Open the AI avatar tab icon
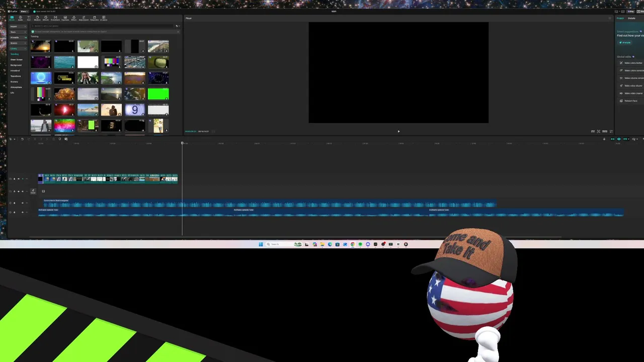 [104, 18]
